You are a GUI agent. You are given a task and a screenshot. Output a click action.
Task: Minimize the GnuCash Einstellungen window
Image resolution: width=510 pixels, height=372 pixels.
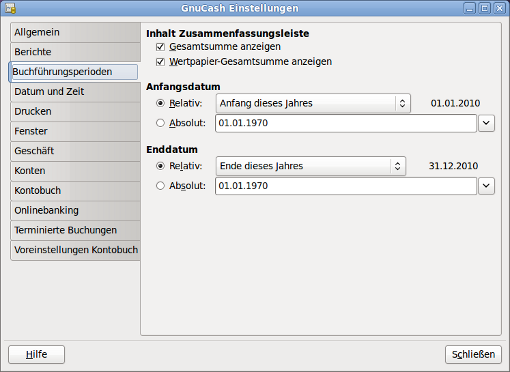coord(470,8)
